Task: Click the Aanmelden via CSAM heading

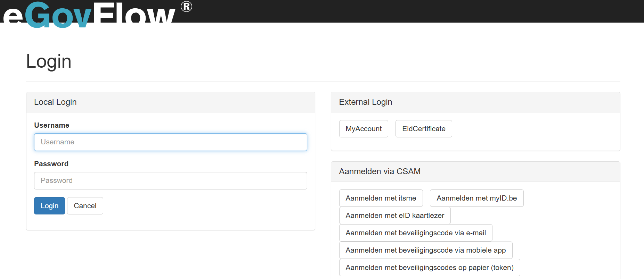Action: click(380, 171)
